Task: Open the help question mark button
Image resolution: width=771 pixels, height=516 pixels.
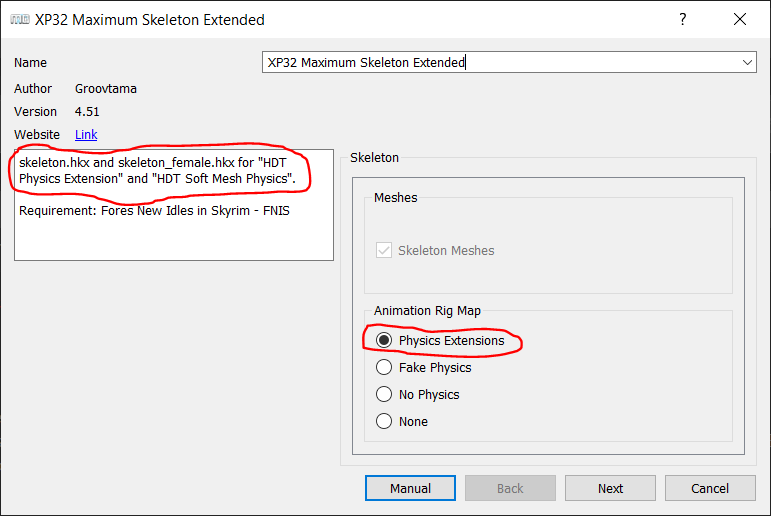Action: (682, 19)
